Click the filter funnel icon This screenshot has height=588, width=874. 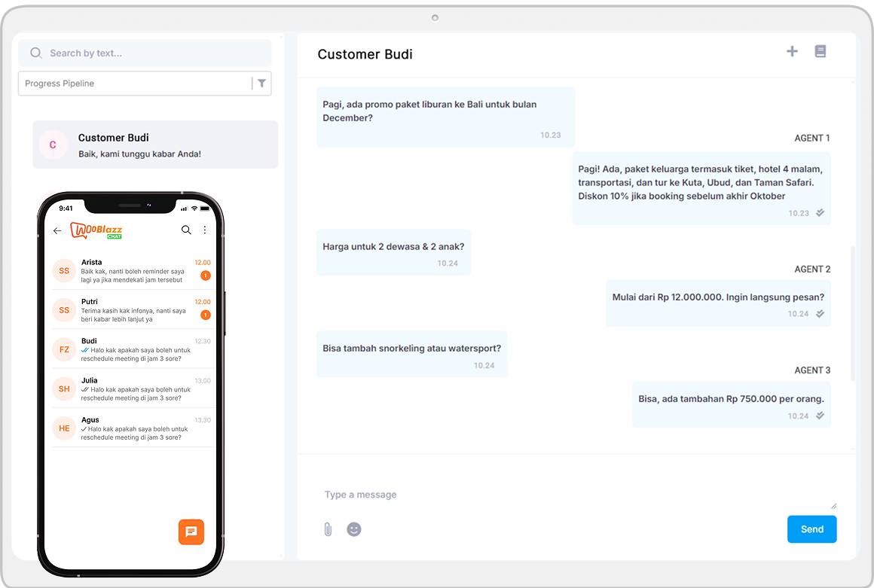[x=261, y=84]
